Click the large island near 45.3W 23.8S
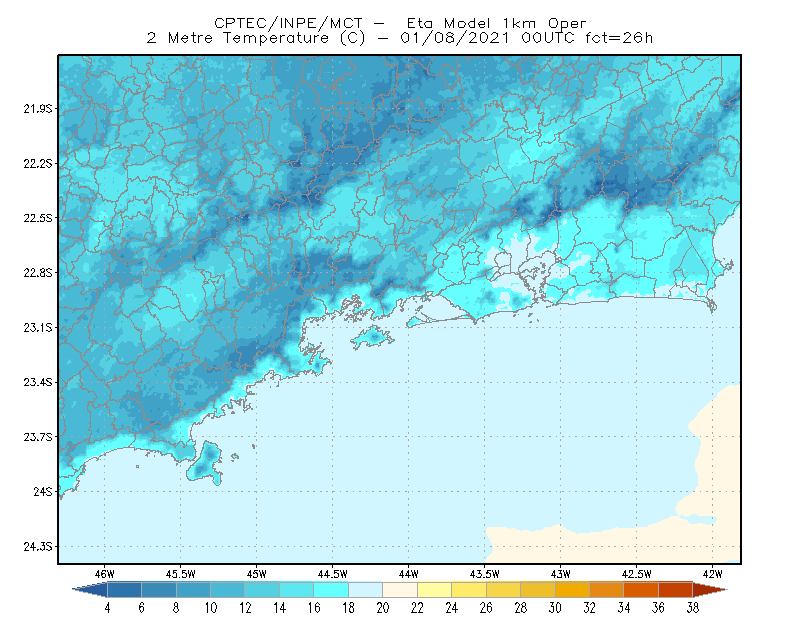 pyautogui.click(x=205, y=462)
